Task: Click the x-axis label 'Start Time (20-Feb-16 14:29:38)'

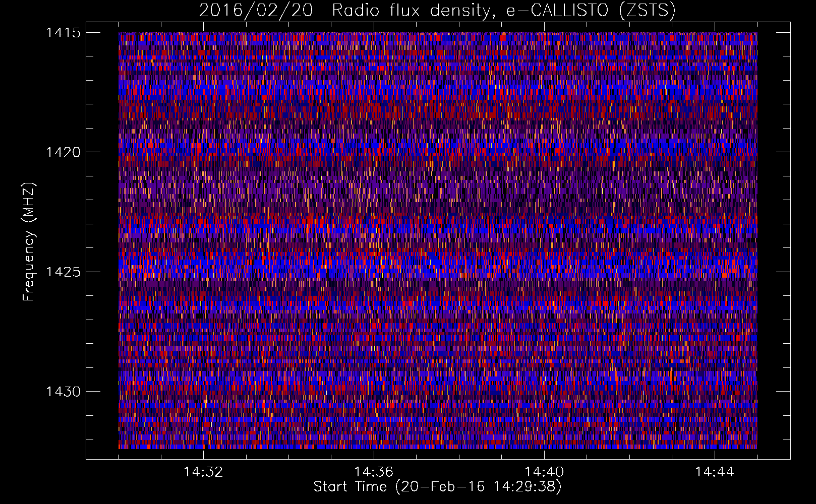Action: [x=437, y=487]
